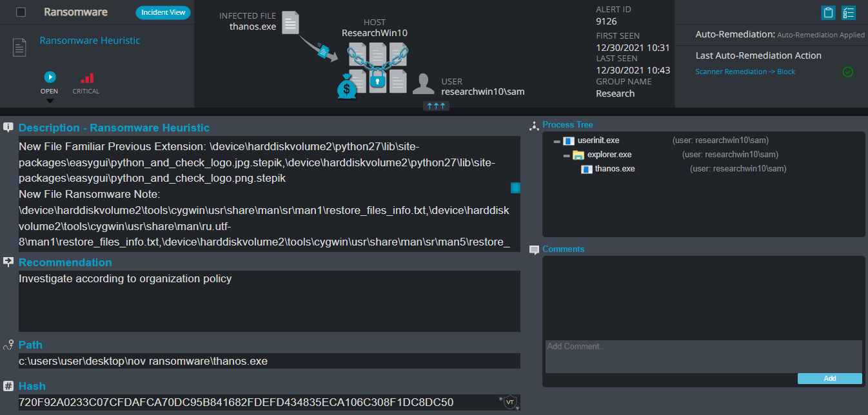Click the Recommendation arrow icon
Image resolution: width=868 pixels, height=415 pixels.
(8, 262)
